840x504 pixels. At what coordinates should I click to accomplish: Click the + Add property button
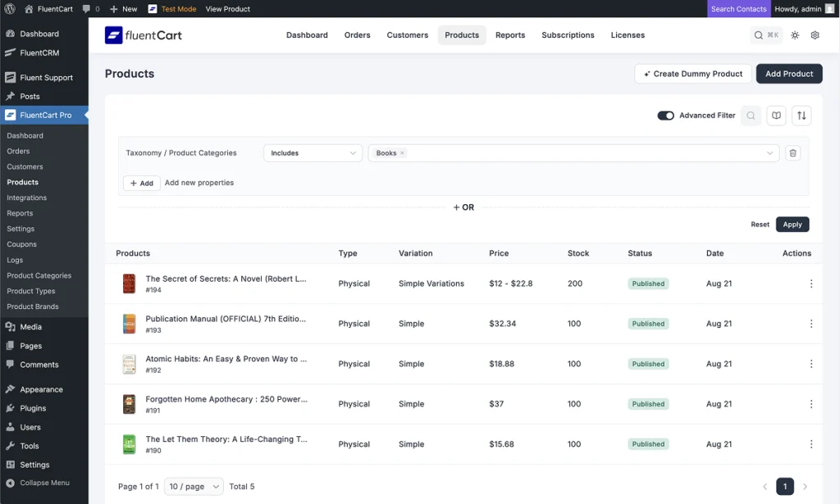point(141,183)
